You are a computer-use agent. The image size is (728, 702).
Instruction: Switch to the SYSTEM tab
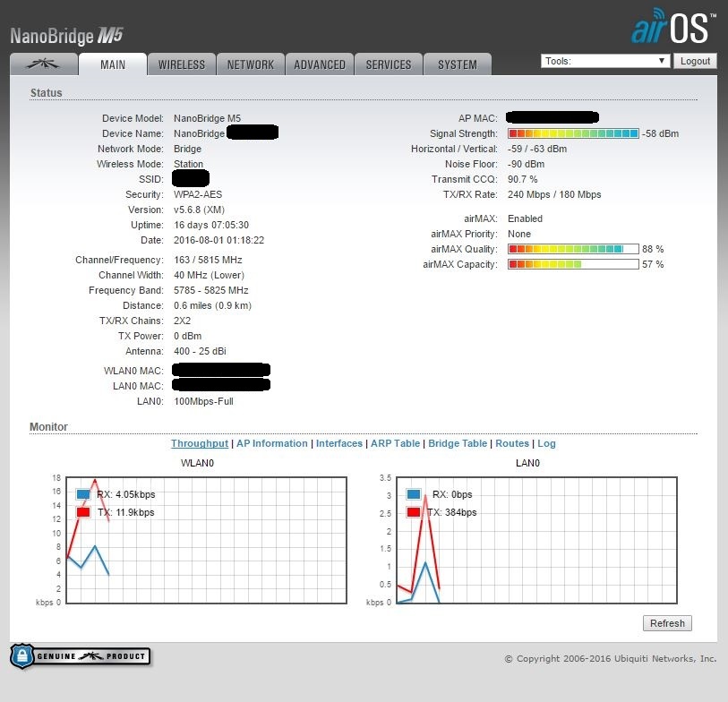458,64
